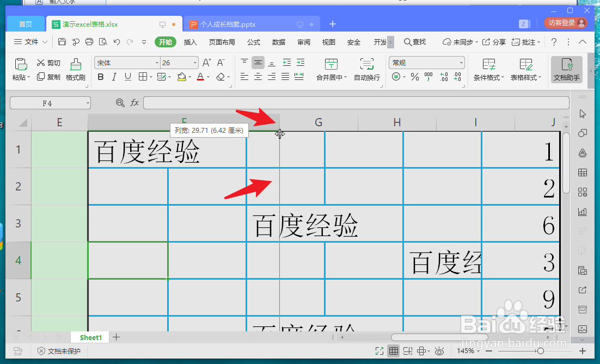600x364 pixels.
Task: Click the zoom magnifier icon beside fx
Action: coord(120,102)
